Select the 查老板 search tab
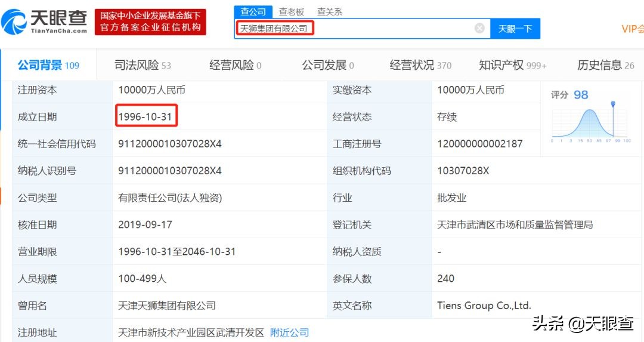644x342 pixels. point(291,12)
